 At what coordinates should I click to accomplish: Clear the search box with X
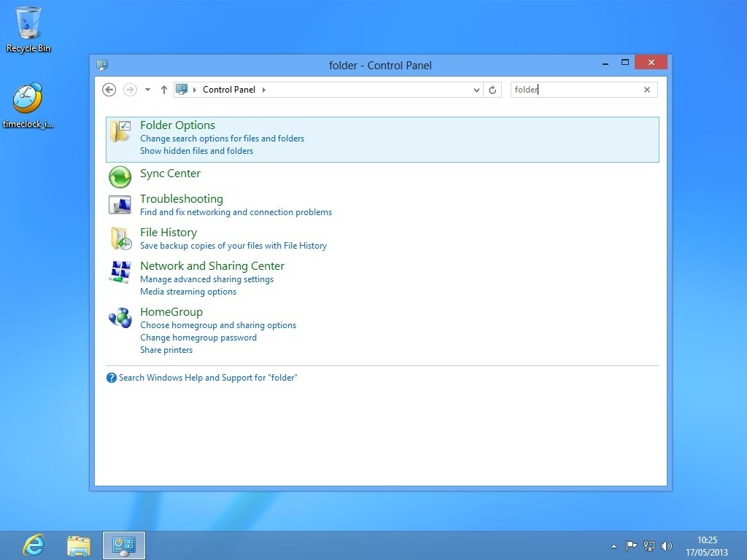647,90
